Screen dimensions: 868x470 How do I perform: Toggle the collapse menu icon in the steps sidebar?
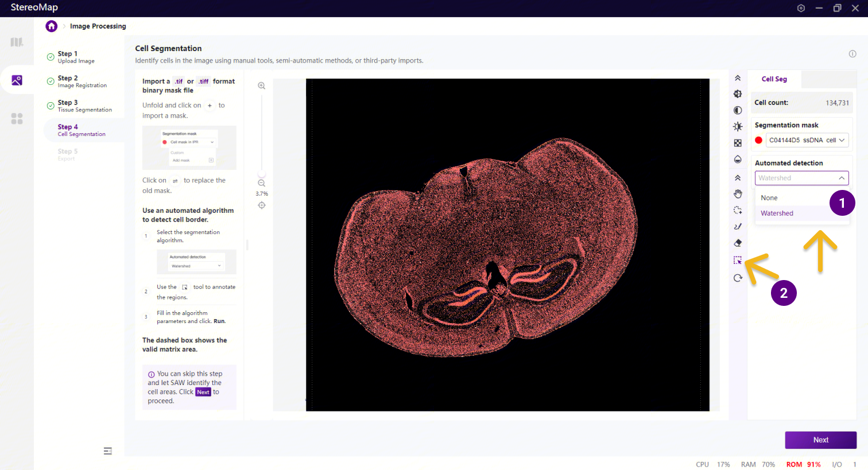tap(108, 451)
